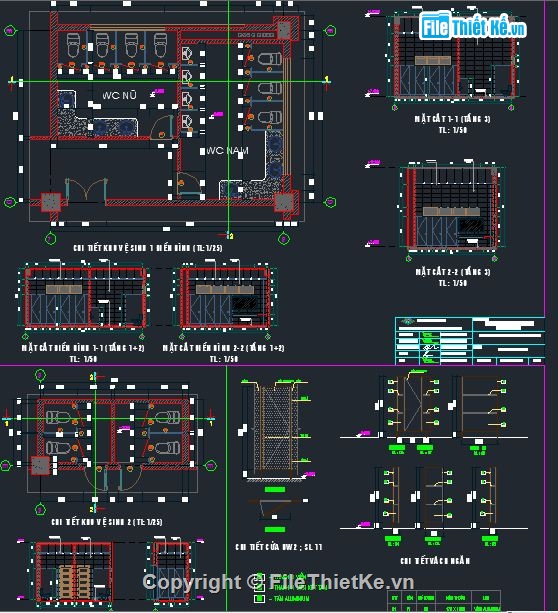Select the double swing entrance door in plan 1
Viewport: 558px width, 613px height.
tap(86, 190)
